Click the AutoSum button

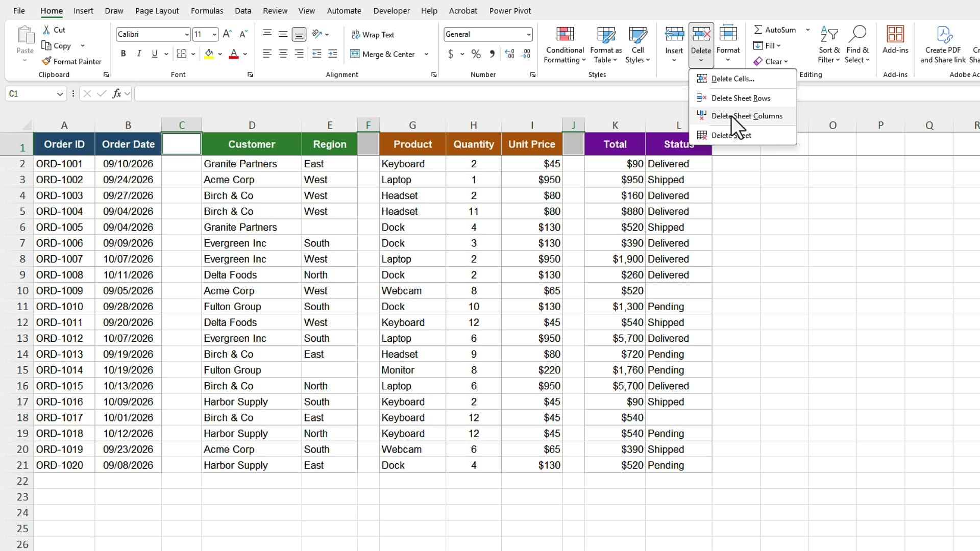coord(775,30)
